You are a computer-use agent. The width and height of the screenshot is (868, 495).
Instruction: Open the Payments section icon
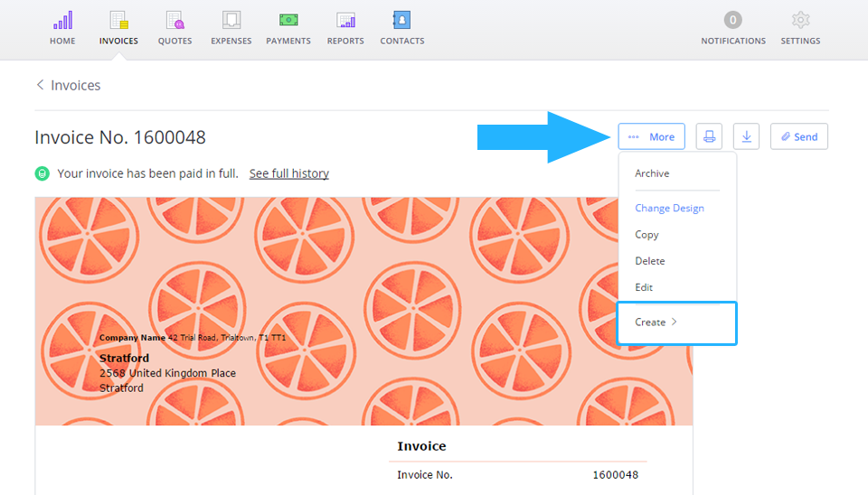[x=288, y=21]
